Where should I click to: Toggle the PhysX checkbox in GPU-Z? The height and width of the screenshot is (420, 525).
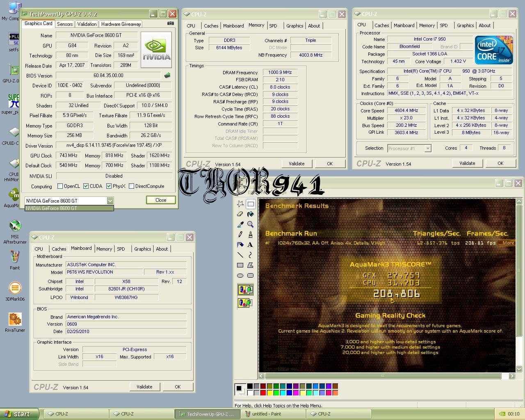coord(109,186)
